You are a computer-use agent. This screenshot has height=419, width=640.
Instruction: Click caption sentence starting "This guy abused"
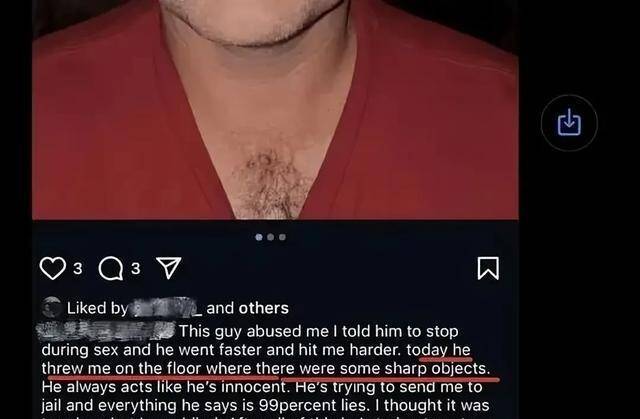pos(318,331)
